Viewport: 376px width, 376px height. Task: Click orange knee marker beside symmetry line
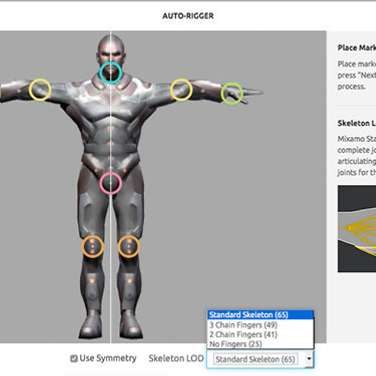(128, 246)
